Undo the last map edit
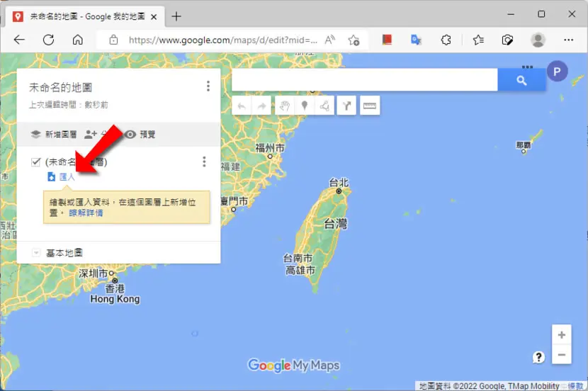This screenshot has width=588, height=391. point(242,106)
